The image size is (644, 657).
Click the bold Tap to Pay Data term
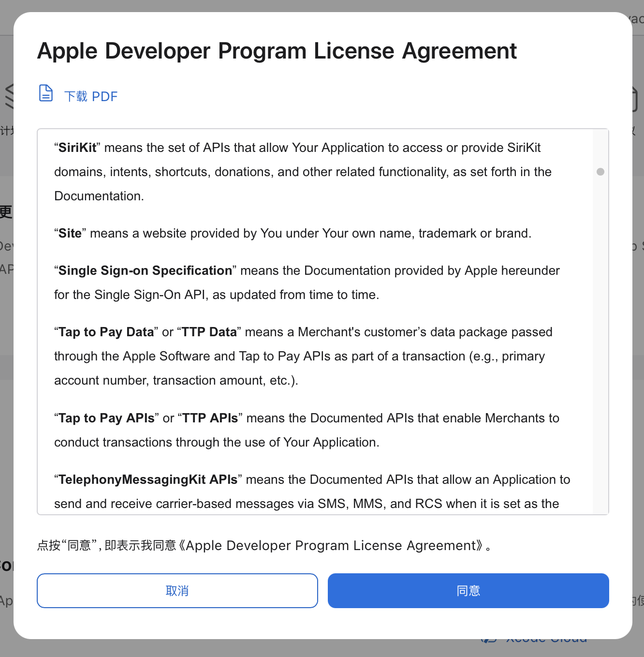pos(106,332)
